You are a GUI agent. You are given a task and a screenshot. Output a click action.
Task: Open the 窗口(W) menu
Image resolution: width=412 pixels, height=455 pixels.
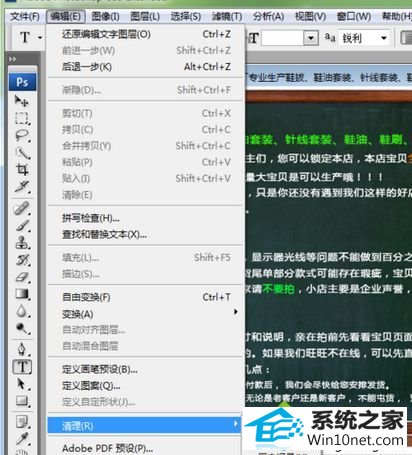354,16
